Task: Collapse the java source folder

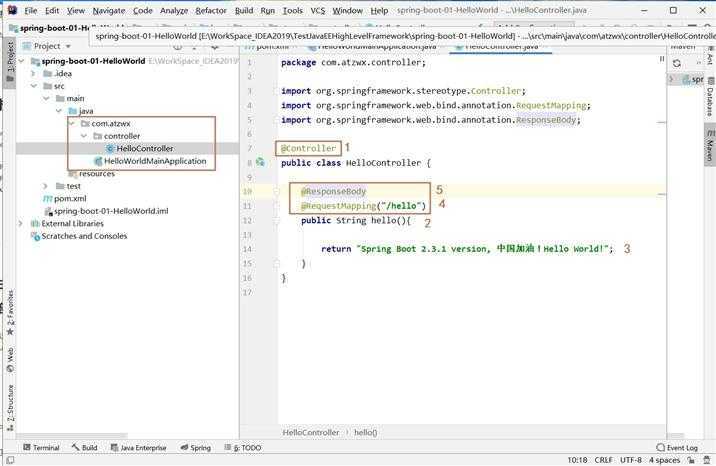Action: (58, 111)
